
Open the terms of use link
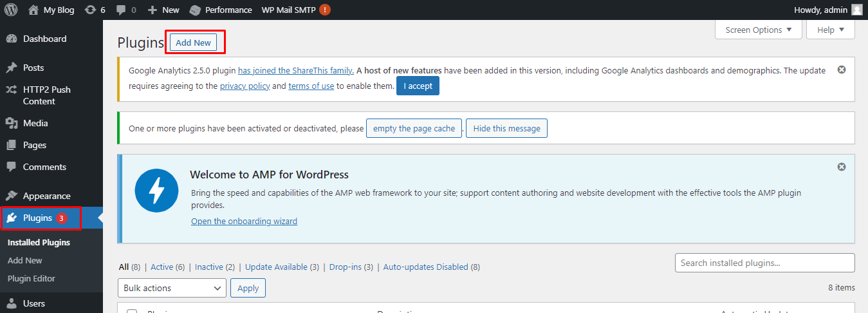point(311,86)
